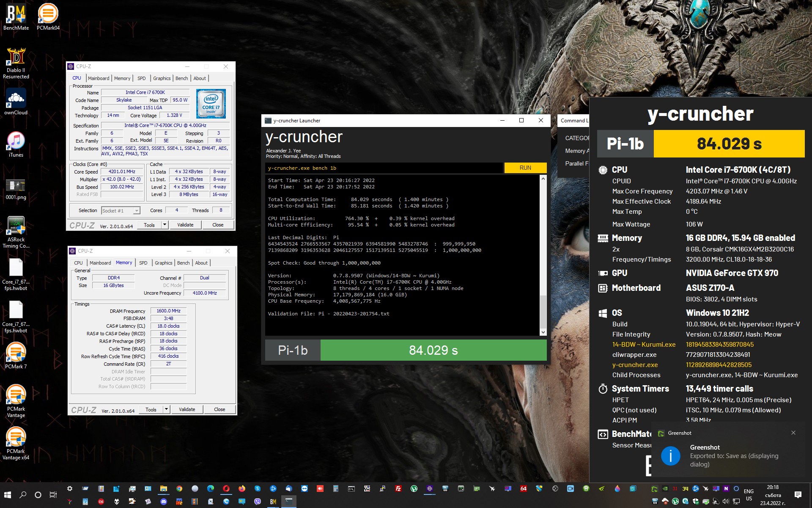Image resolution: width=812 pixels, height=508 pixels.
Task: Click the GPU card icon in BenchMate panel
Action: (603, 273)
